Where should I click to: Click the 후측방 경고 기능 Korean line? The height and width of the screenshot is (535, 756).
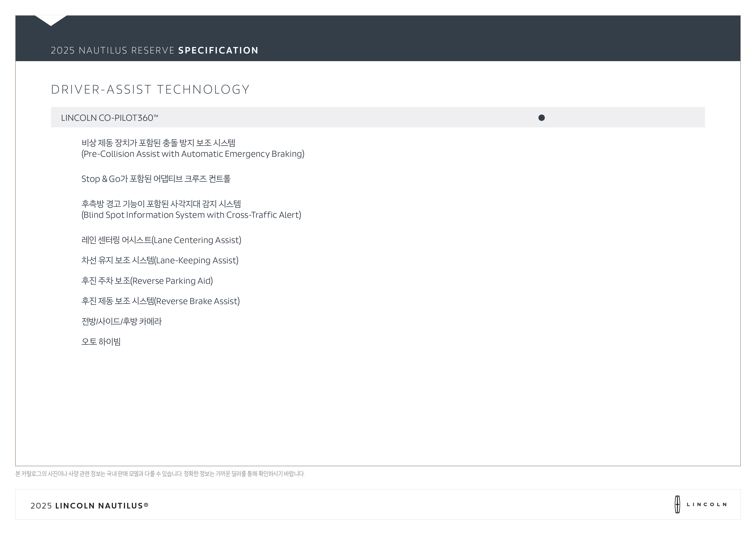point(161,204)
